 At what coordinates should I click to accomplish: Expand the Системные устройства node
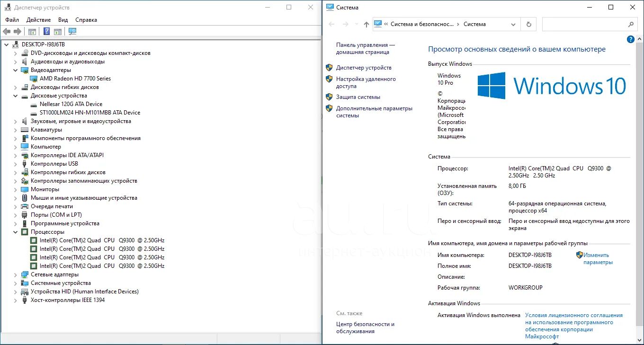point(15,283)
